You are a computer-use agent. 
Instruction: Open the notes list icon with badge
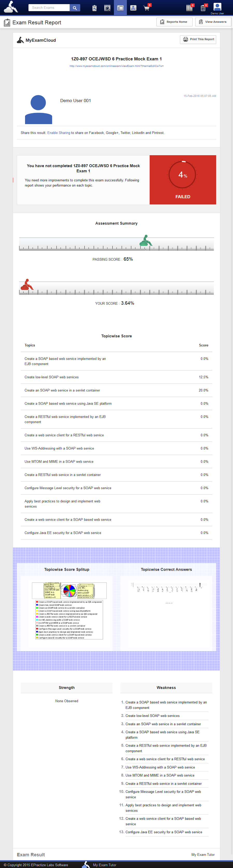pos(203,8)
